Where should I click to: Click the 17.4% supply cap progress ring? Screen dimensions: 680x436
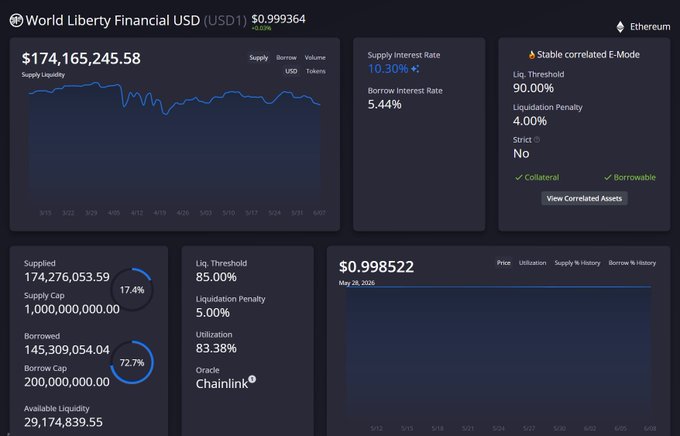click(132, 290)
